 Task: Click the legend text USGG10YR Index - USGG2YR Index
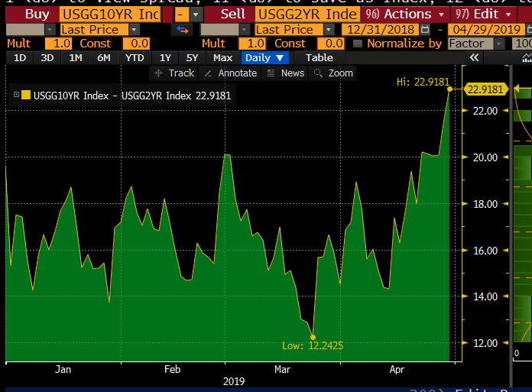tap(112, 96)
